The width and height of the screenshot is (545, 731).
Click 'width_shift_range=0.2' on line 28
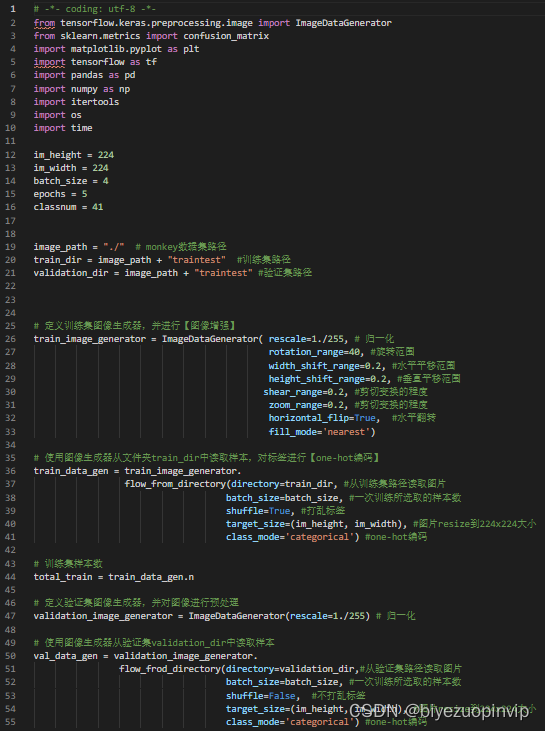point(325,366)
